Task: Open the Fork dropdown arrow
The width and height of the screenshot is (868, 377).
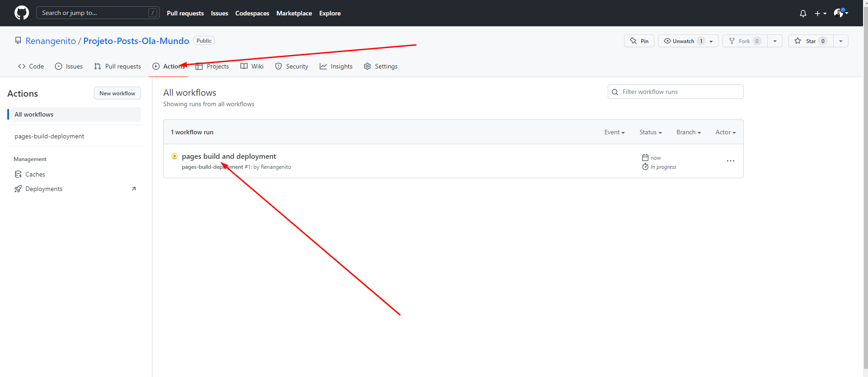Action: click(x=775, y=41)
